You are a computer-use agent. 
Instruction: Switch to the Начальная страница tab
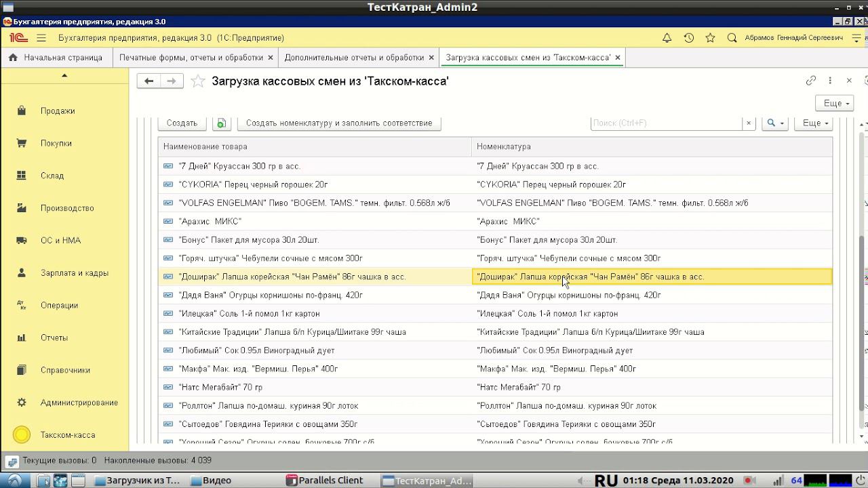point(57,58)
